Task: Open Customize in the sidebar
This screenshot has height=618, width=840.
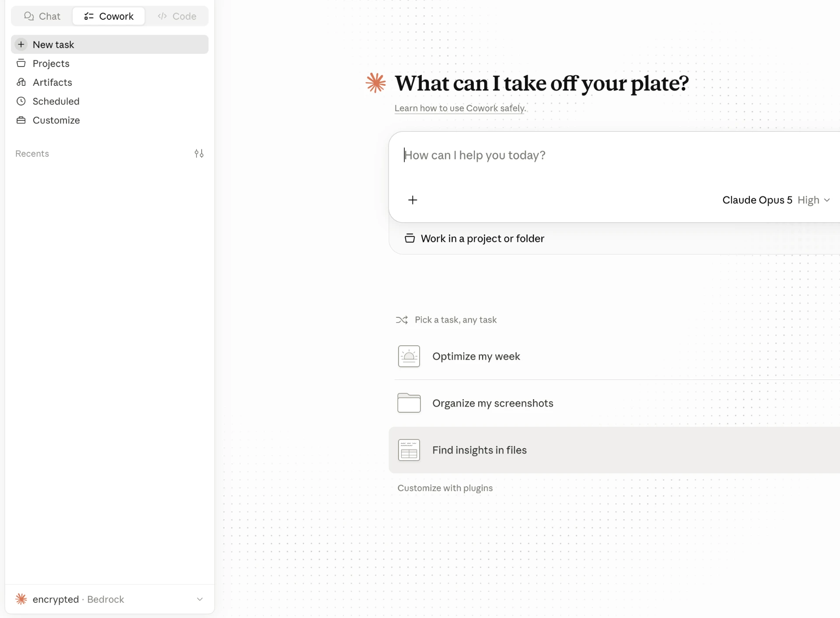Action: 110,120
